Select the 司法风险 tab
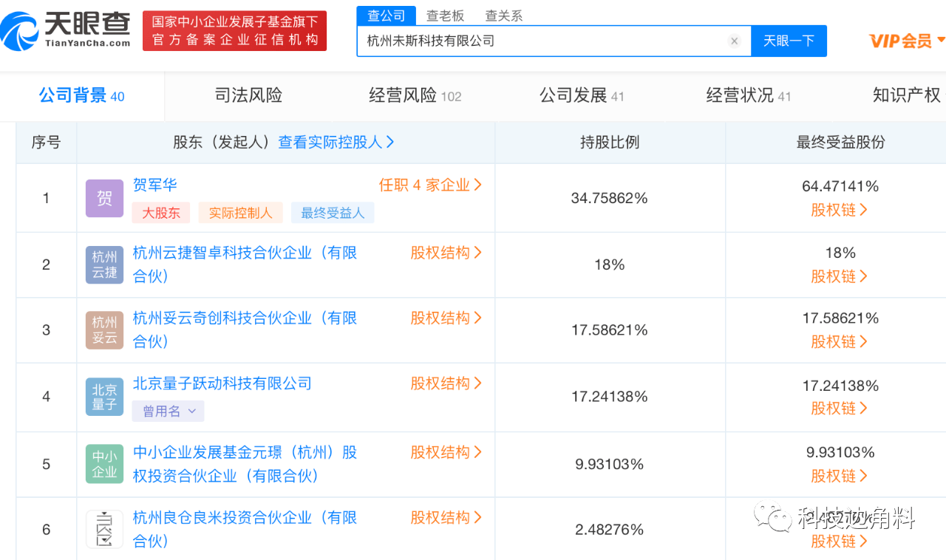This screenshot has width=946, height=560. coord(248,95)
